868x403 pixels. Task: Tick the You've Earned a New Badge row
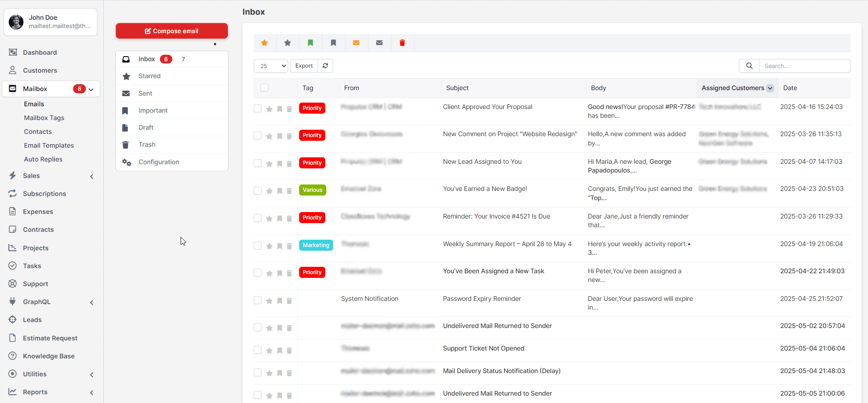[257, 190]
